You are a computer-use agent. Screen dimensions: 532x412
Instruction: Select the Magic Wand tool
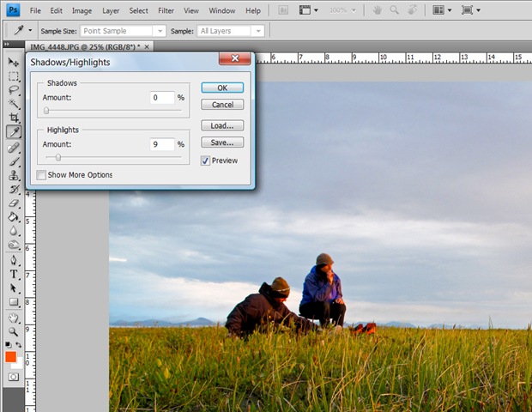[14, 104]
